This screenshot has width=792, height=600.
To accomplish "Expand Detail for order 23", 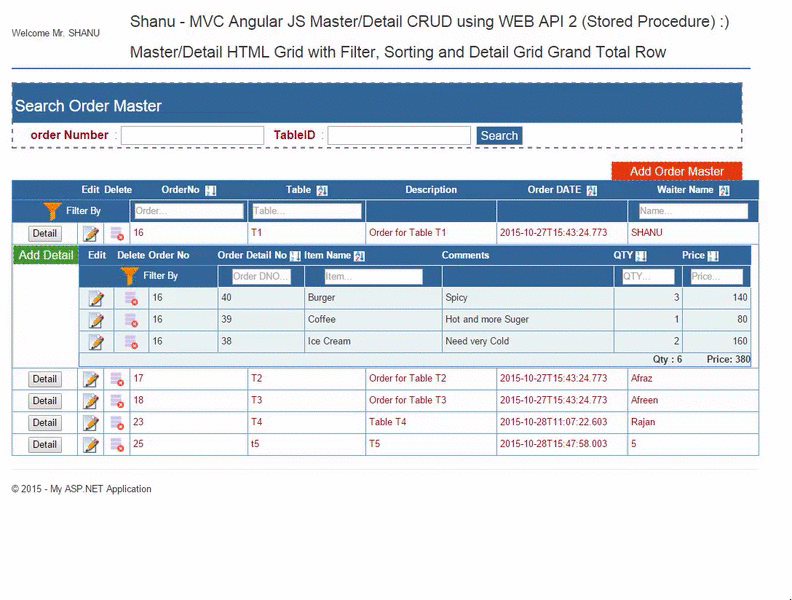I will click(x=45, y=423).
